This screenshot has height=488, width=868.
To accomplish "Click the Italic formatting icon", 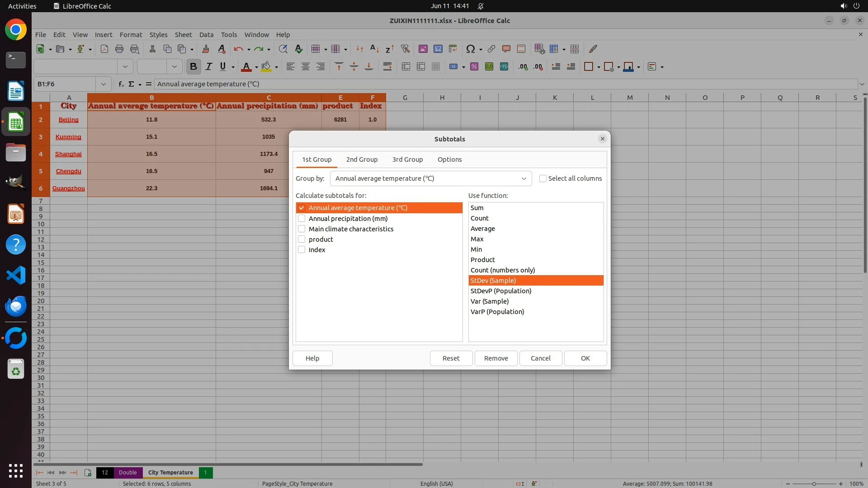I will [208, 67].
